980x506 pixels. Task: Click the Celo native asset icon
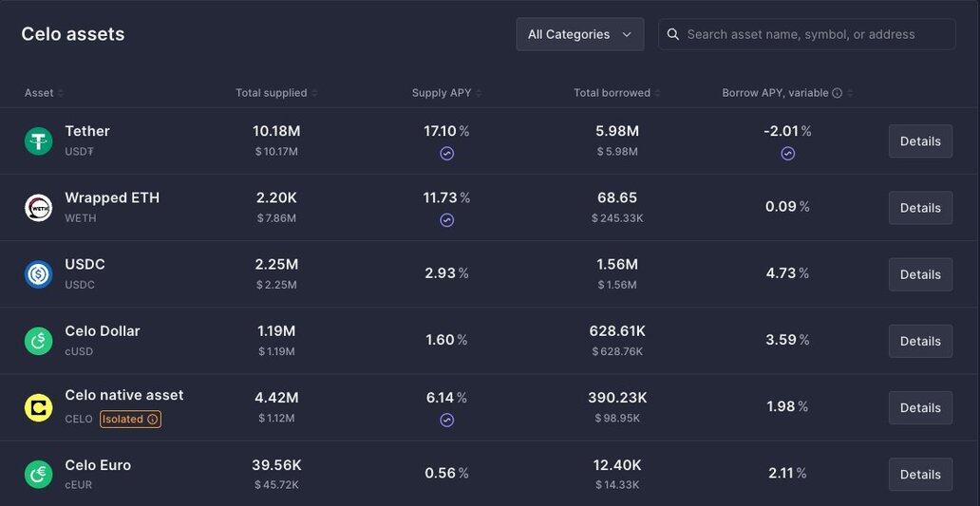tap(38, 407)
